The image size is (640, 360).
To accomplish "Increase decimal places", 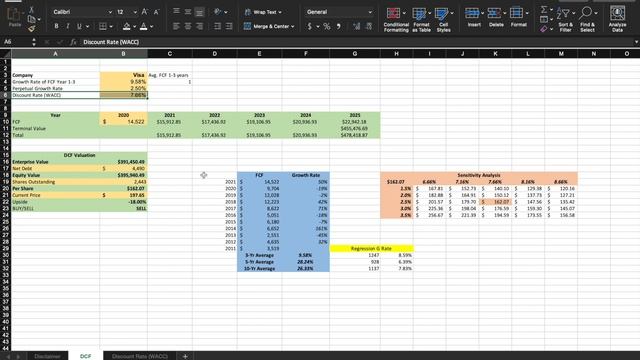I will click(x=357, y=27).
